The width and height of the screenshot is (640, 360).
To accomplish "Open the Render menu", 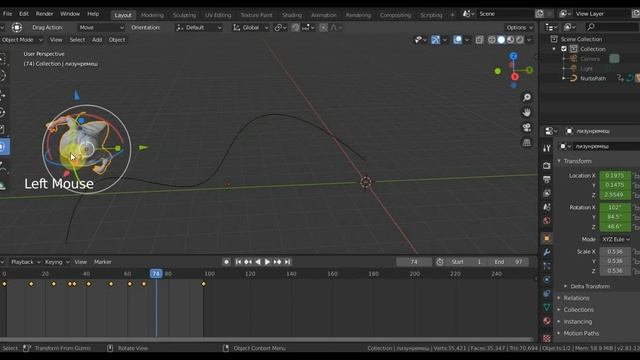I will pos(44,14).
